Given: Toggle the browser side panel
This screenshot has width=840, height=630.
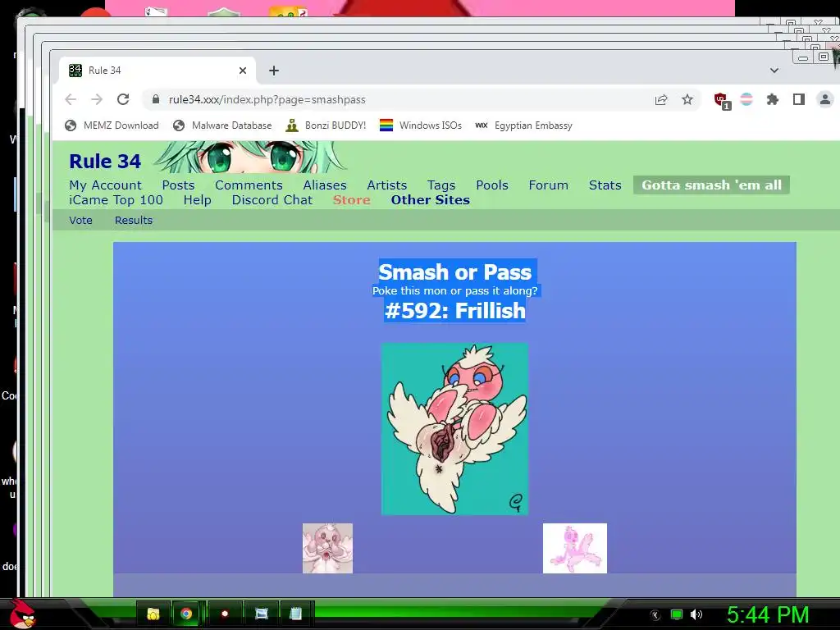Looking at the screenshot, I should point(799,99).
